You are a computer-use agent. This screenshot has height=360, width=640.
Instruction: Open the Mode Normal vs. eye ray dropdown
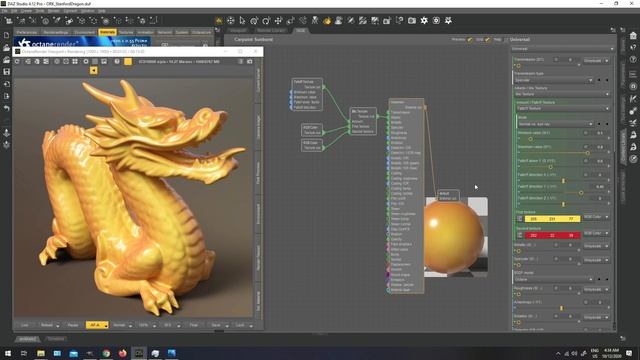coord(556,124)
